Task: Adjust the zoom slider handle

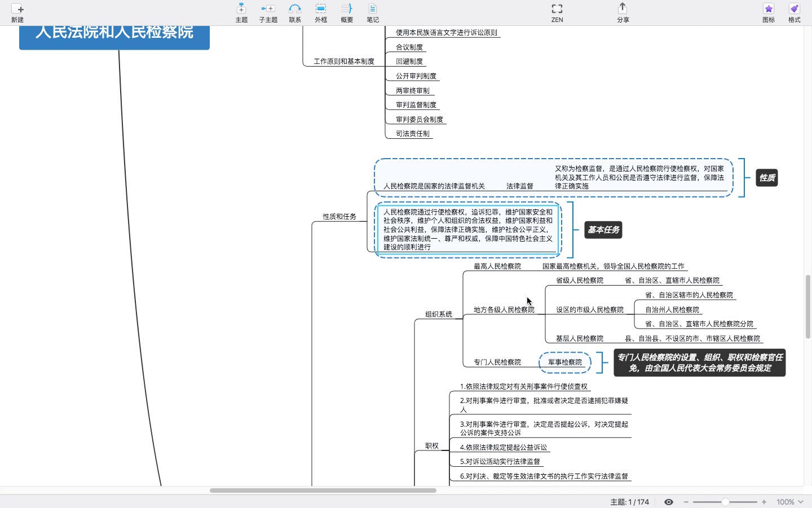Action: [x=725, y=502]
